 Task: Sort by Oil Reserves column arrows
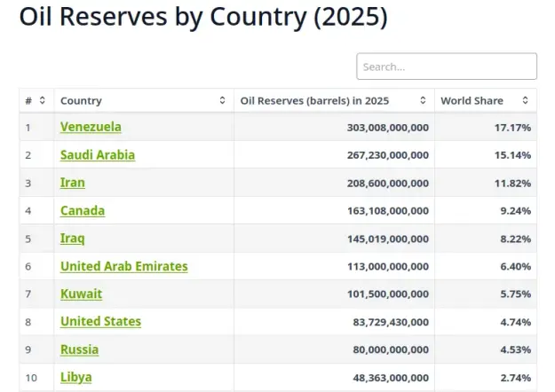423,100
